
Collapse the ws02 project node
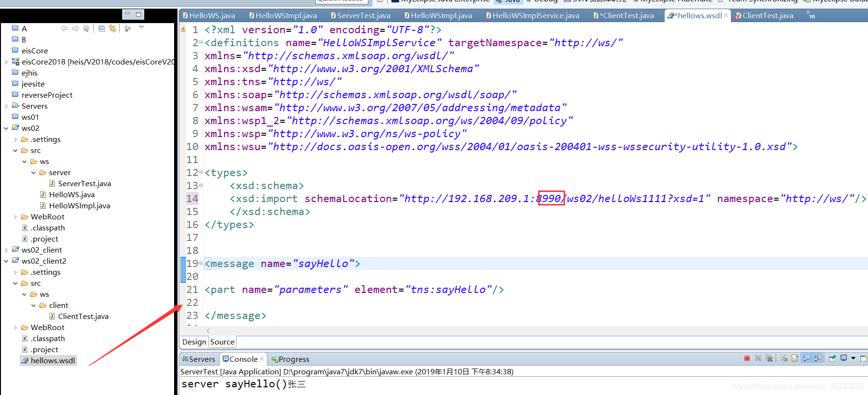[6, 128]
